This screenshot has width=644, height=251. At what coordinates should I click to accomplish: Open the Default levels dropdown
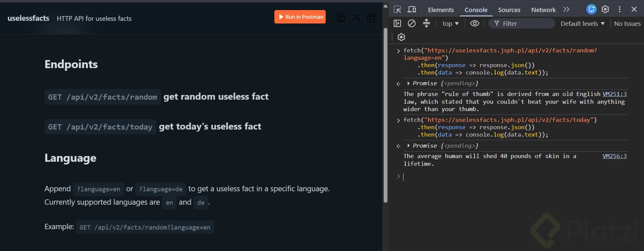click(x=583, y=23)
